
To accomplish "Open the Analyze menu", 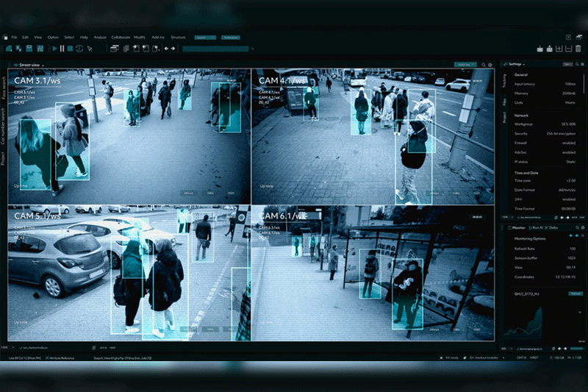I will coord(100,37).
